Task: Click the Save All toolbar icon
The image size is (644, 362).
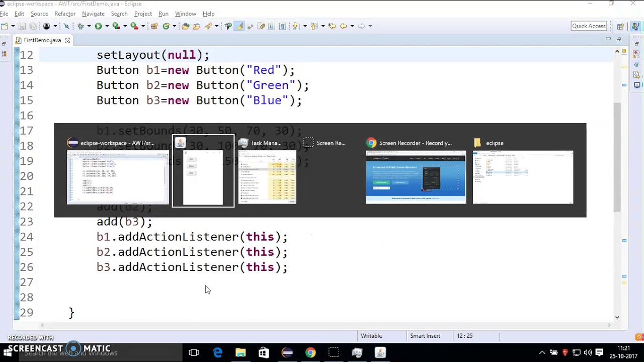Action: 33,26
